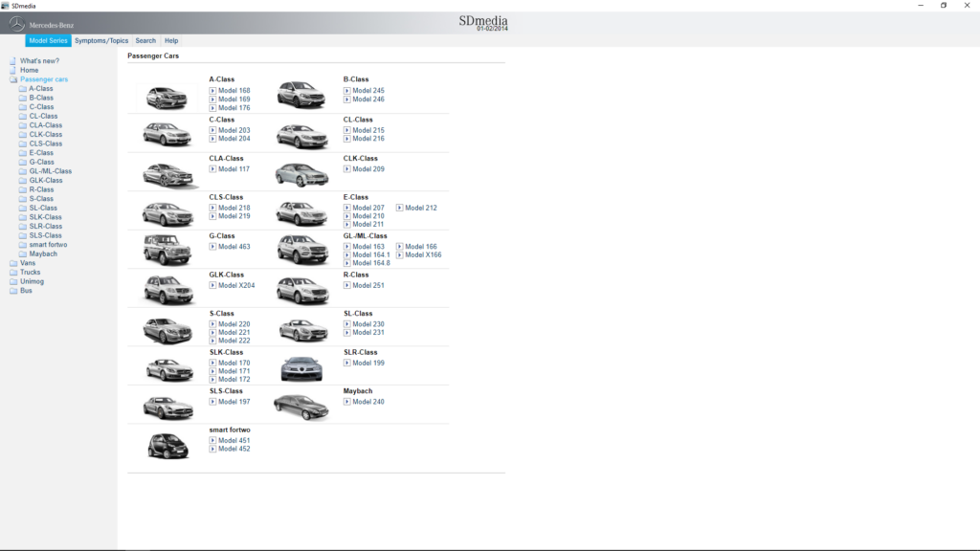Switch to the Symptoms/Topics tab
The image size is (980, 551).
click(100, 40)
